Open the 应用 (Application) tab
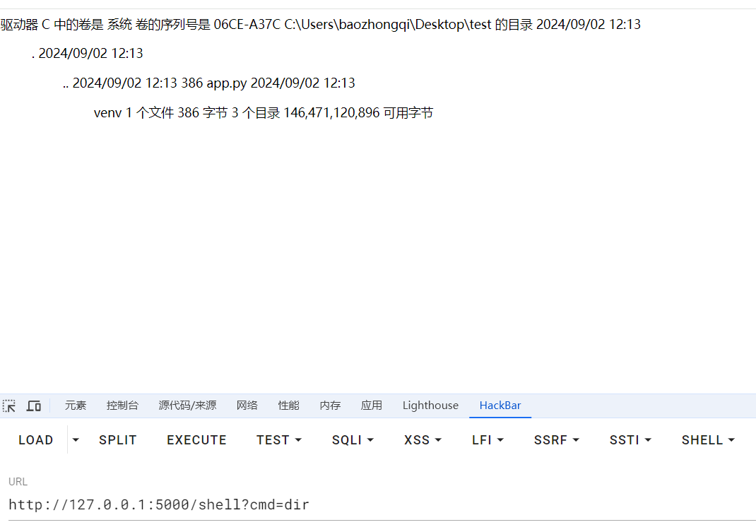The width and height of the screenshot is (756, 532). click(x=371, y=406)
